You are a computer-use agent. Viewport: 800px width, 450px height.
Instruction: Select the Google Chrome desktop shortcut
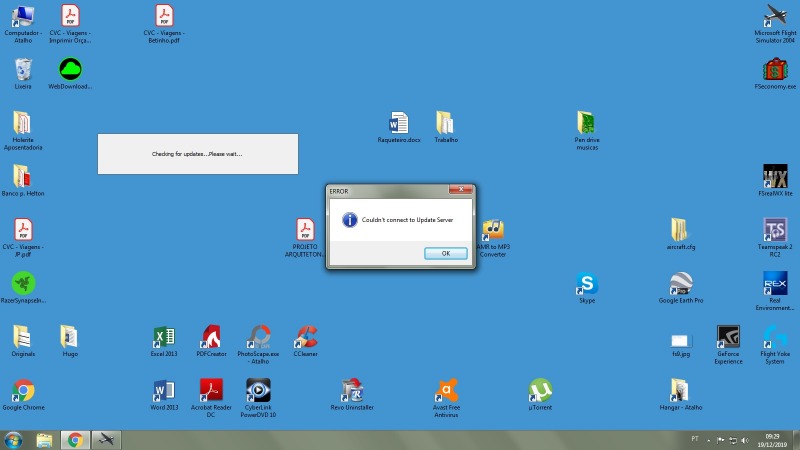click(23, 394)
